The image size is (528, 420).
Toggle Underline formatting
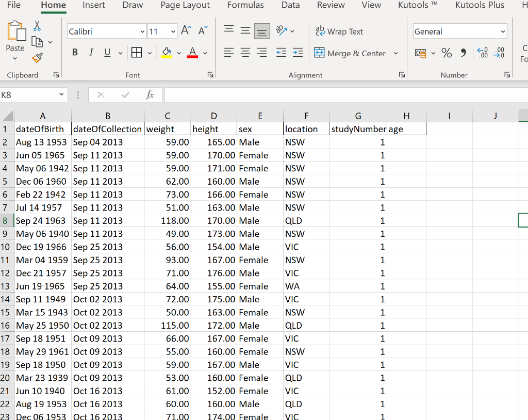(107, 53)
